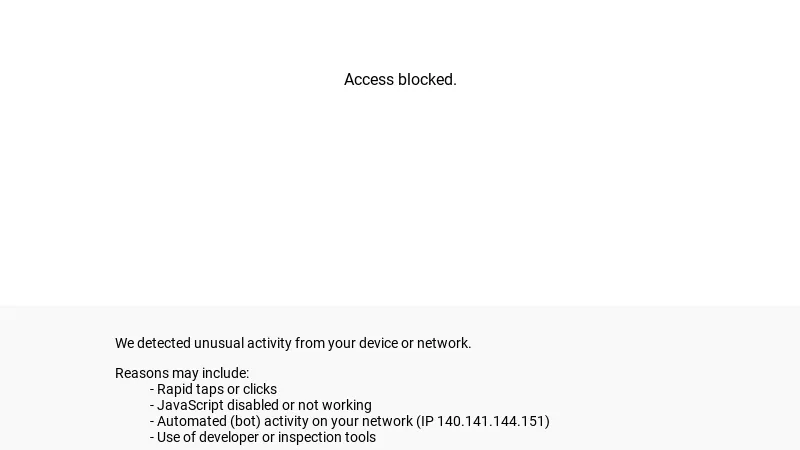Click the word 'network.' ending the detection sentence

pos(444,343)
